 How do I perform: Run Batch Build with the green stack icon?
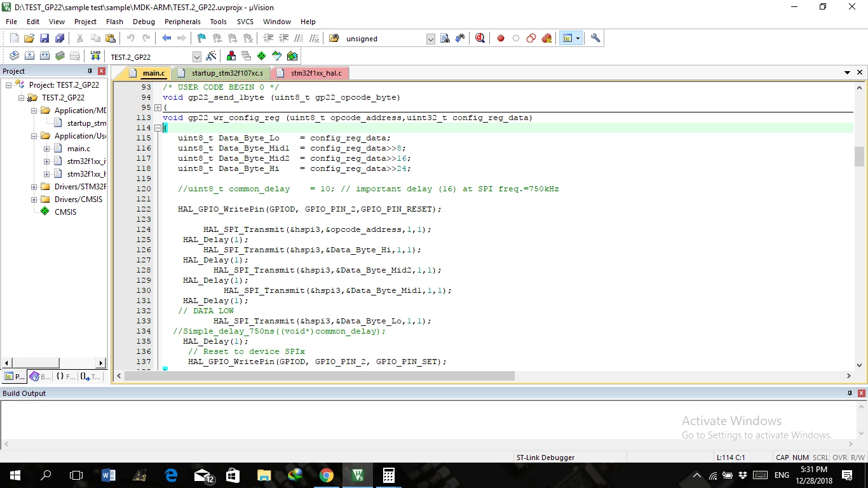pyautogui.click(x=60, y=56)
